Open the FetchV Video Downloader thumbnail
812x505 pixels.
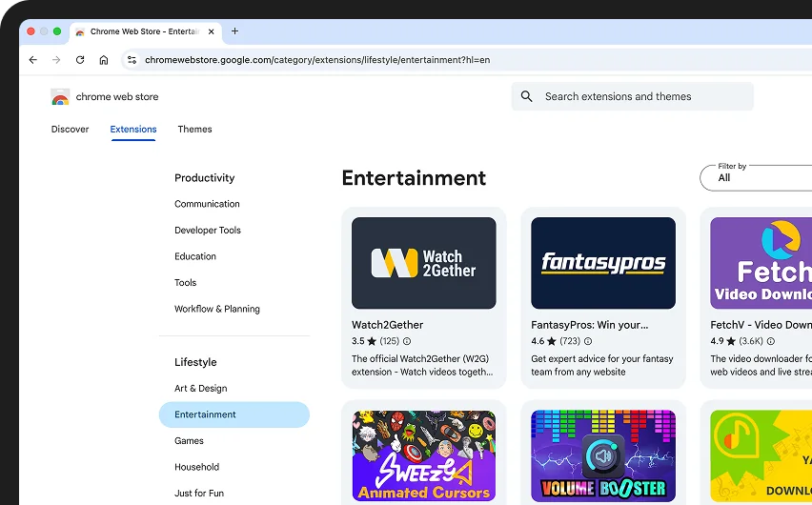coord(761,263)
